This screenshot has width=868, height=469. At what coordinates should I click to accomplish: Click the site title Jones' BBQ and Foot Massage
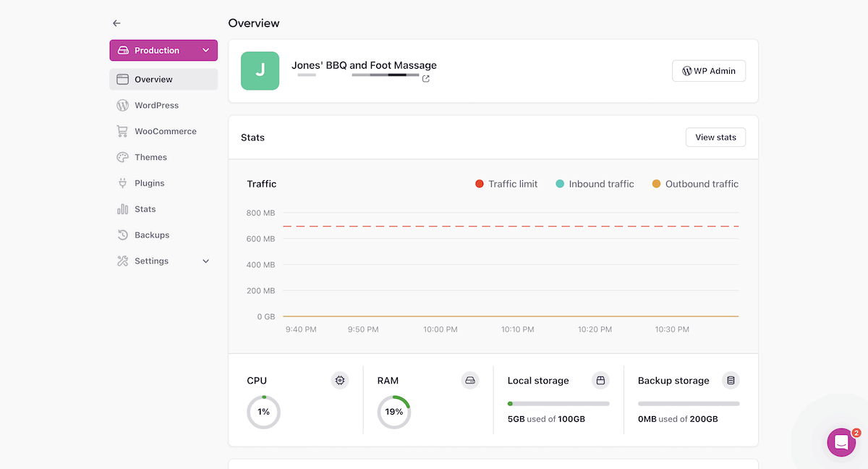pos(364,65)
